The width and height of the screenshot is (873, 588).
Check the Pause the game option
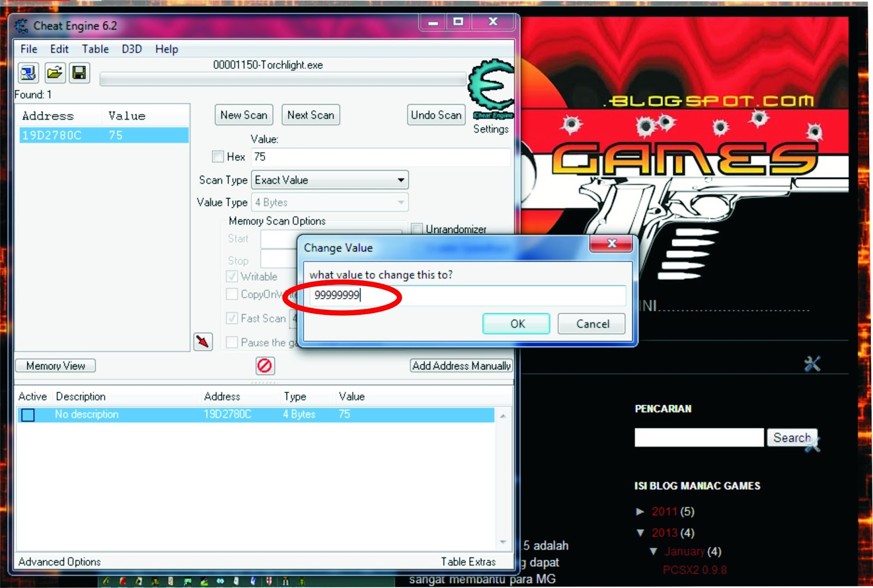tap(232, 343)
